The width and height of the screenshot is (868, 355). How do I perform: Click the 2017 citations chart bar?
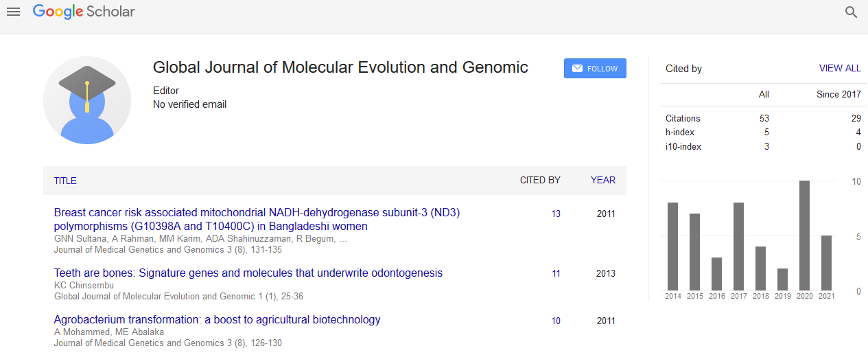click(738, 247)
